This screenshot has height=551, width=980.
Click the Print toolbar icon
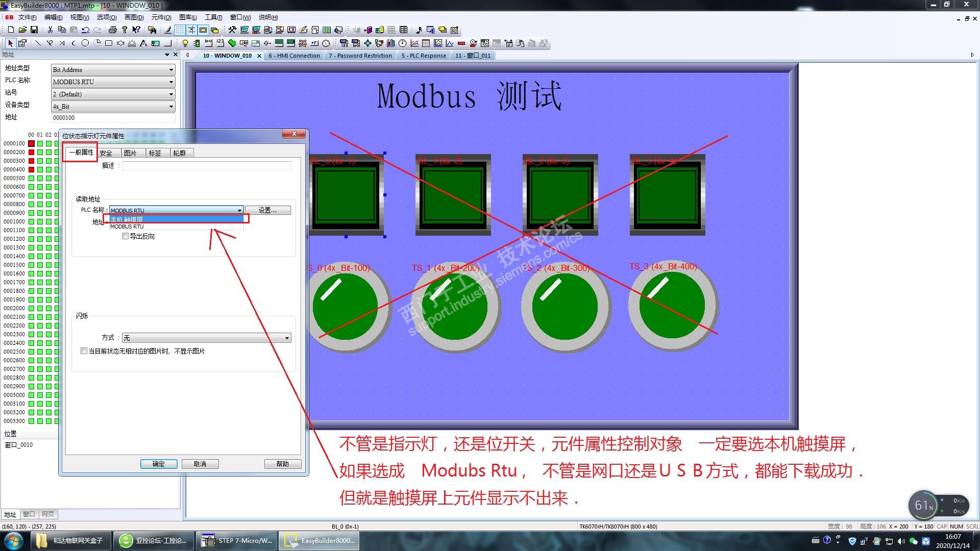tap(113, 30)
